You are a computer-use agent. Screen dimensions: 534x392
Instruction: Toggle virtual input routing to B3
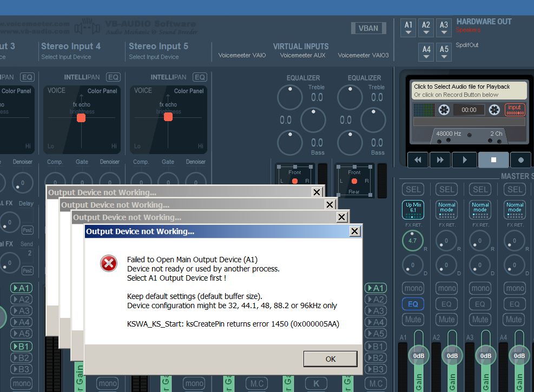click(x=375, y=369)
